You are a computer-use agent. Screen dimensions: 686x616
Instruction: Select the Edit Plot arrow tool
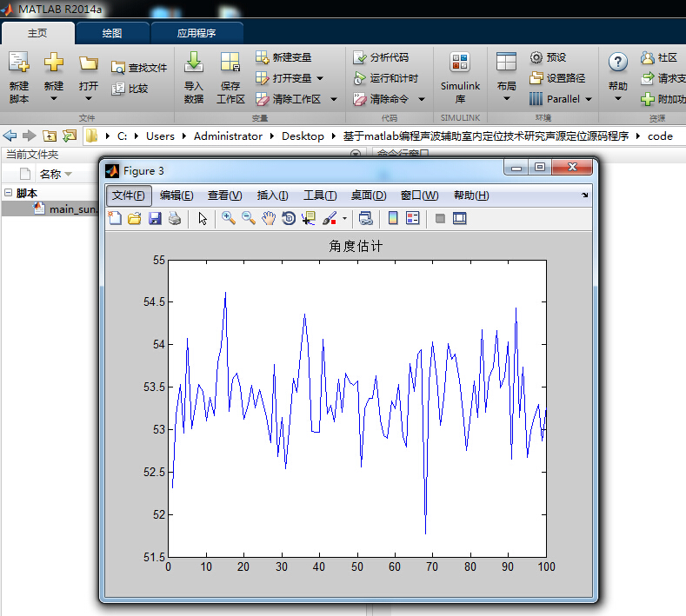point(202,218)
